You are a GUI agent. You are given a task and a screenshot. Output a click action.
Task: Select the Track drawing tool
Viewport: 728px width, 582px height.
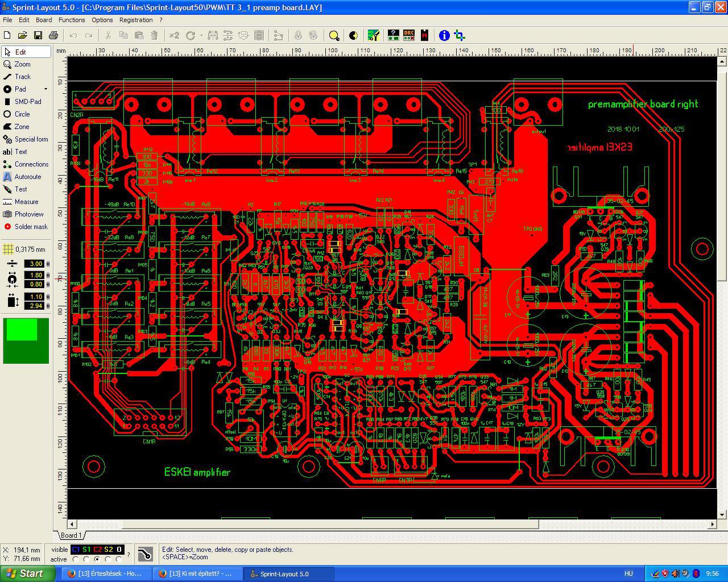coord(26,77)
